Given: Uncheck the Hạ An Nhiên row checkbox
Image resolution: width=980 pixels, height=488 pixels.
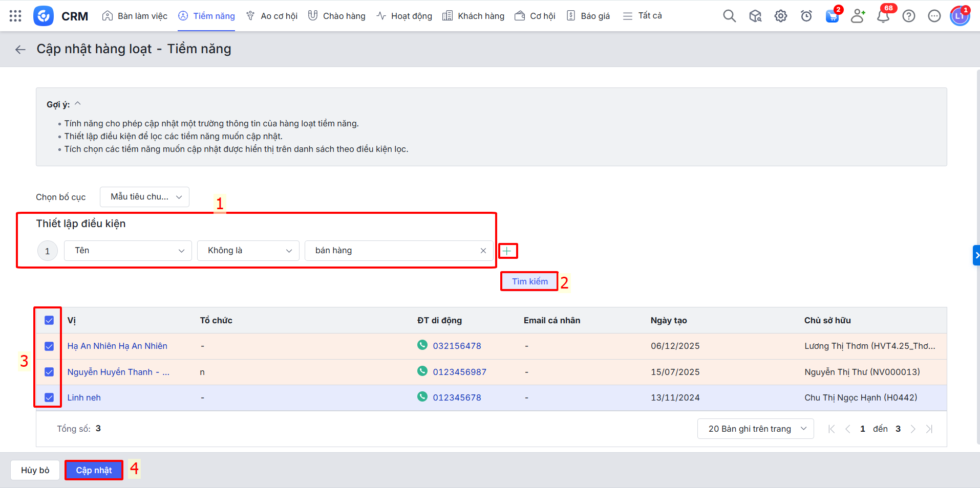Looking at the screenshot, I should (49, 346).
